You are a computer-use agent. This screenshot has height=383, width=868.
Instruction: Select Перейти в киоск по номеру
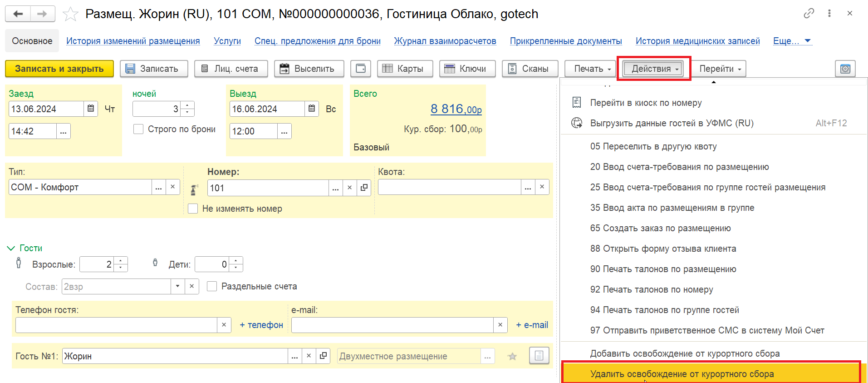click(714, 103)
